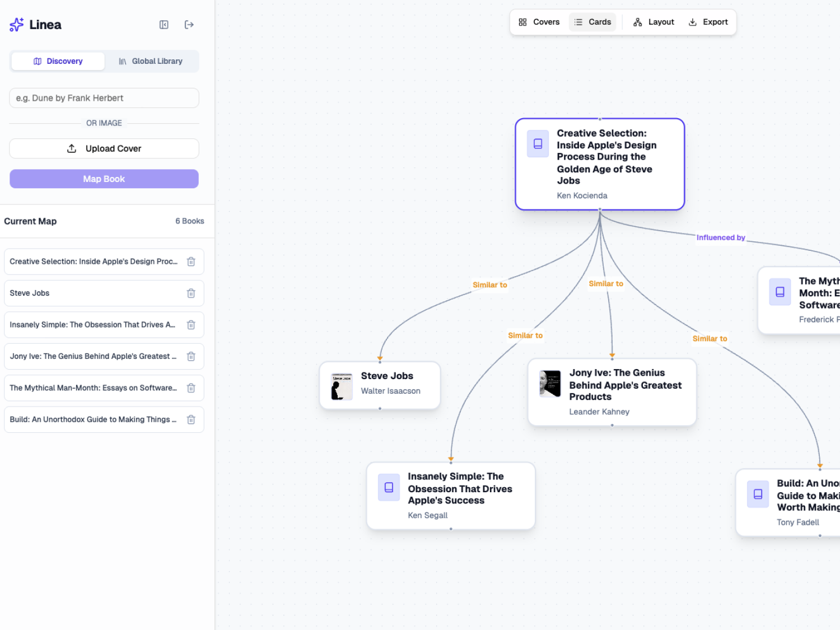Open the Layout options

(654, 22)
